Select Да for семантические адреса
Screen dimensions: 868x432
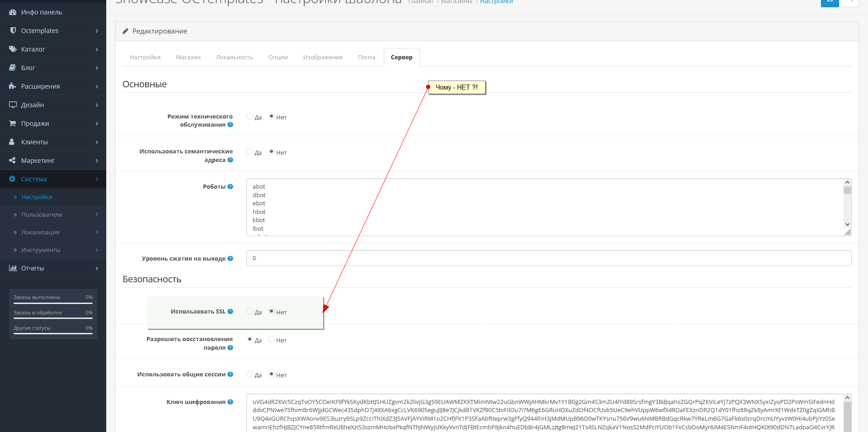(x=250, y=152)
